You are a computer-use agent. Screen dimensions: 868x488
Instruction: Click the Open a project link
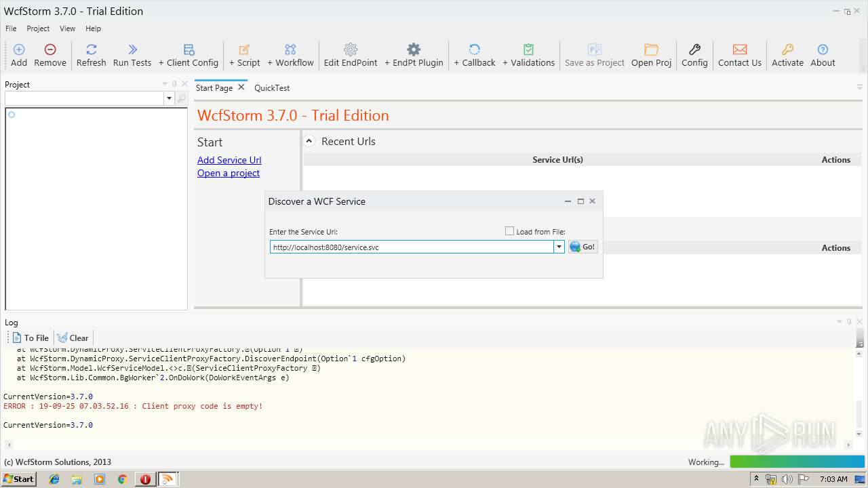point(229,173)
